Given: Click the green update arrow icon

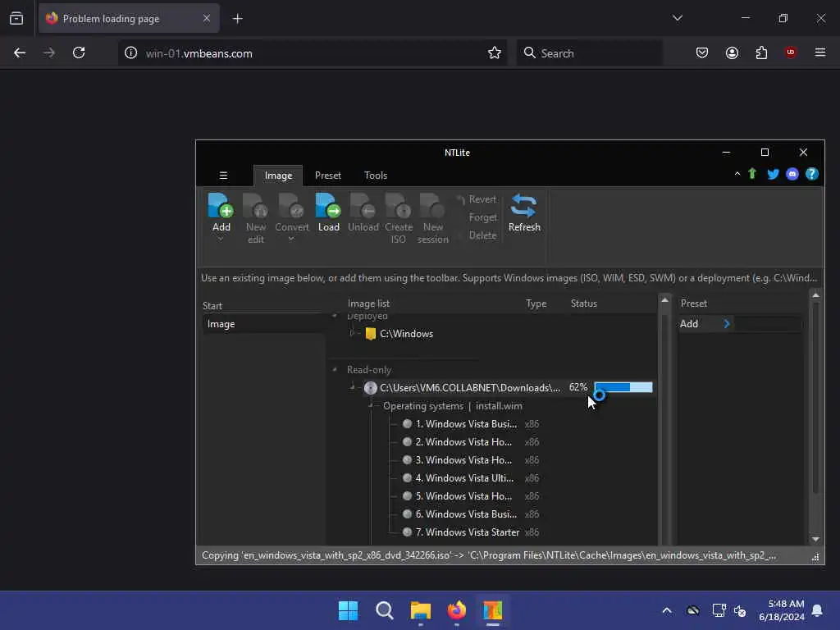Looking at the screenshot, I should tap(752, 174).
